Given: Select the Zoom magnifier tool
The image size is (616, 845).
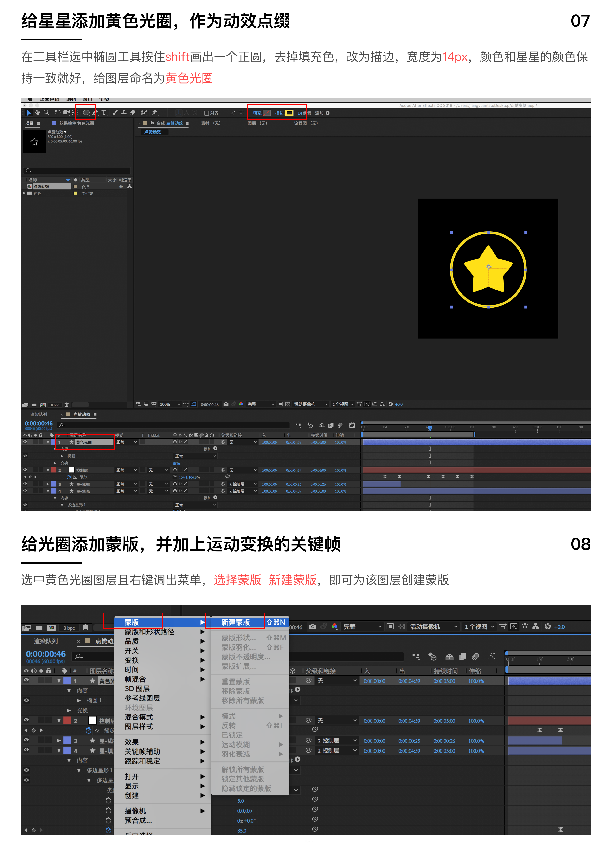Looking at the screenshot, I should [x=46, y=113].
